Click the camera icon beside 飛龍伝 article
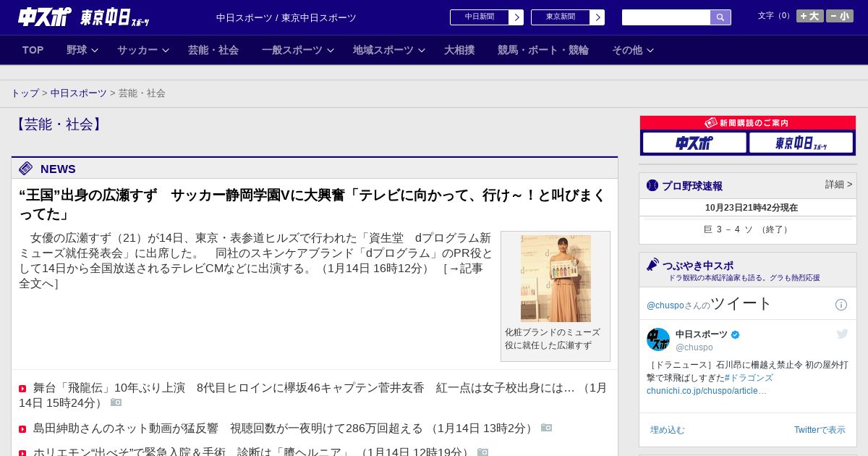This screenshot has width=868, height=456. (116, 402)
